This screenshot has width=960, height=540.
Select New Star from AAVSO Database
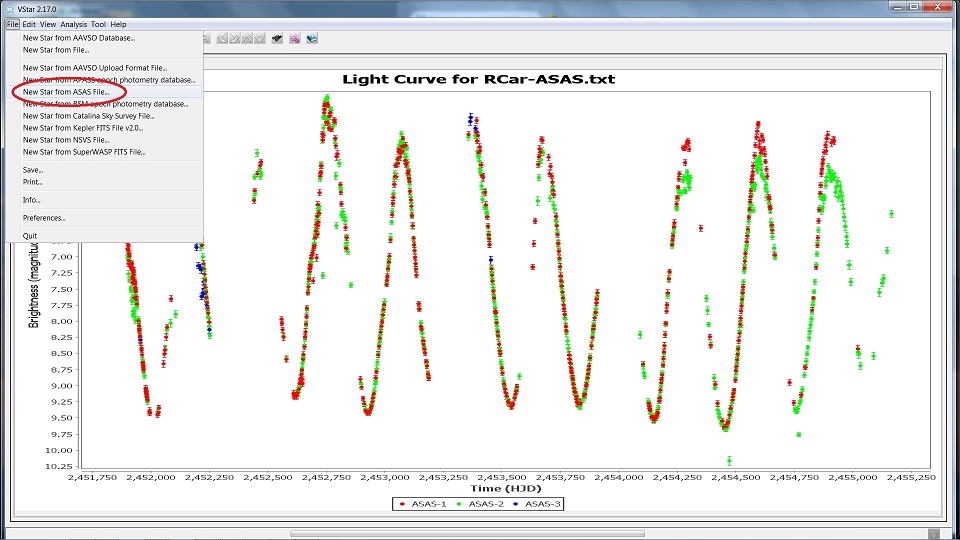(78, 38)
